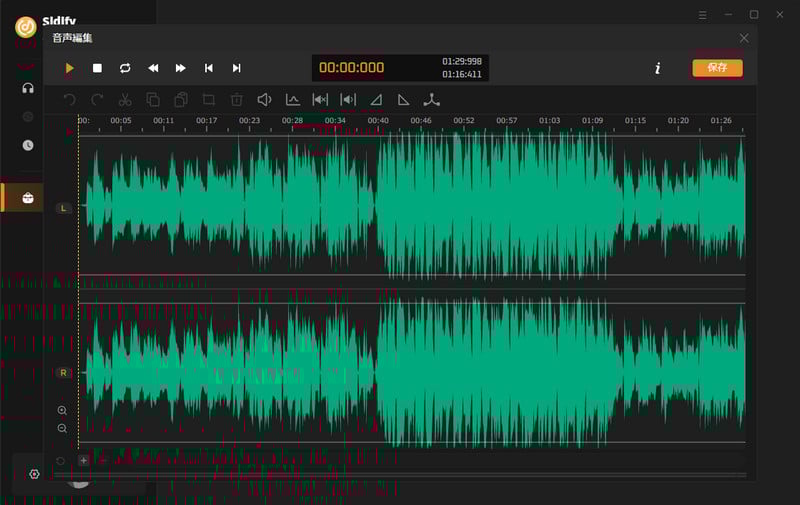Screen dimensions: 800x505
Task: Open the envelope graph tool
Action: (x=292, y=99)
